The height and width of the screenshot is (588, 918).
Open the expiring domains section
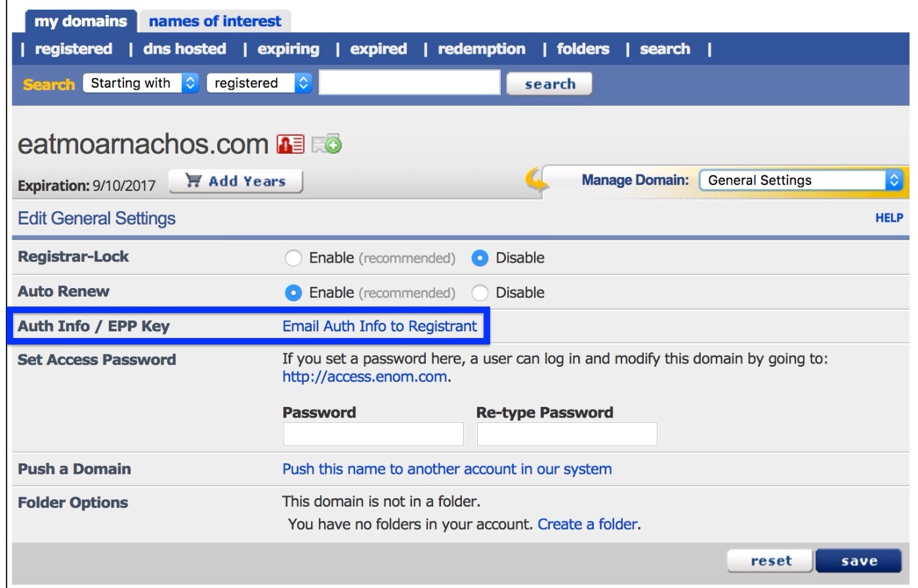(287, 49)
